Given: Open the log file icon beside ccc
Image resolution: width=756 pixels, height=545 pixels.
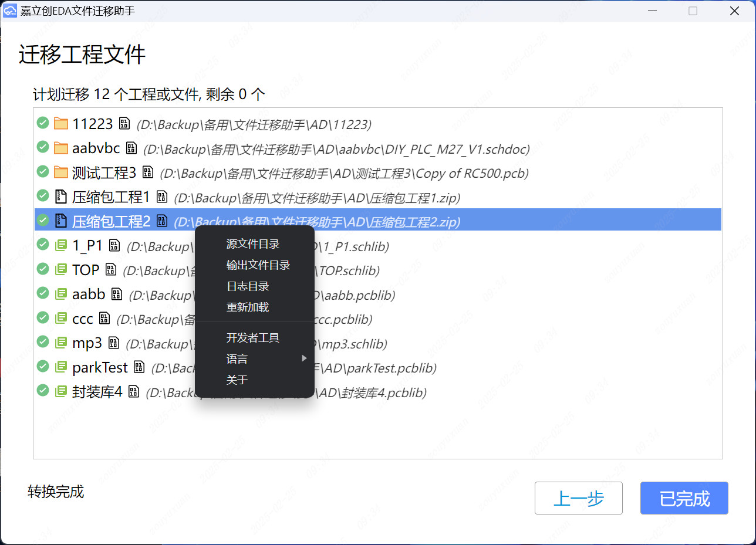Looking at the screenshot, I should (104, 319).
